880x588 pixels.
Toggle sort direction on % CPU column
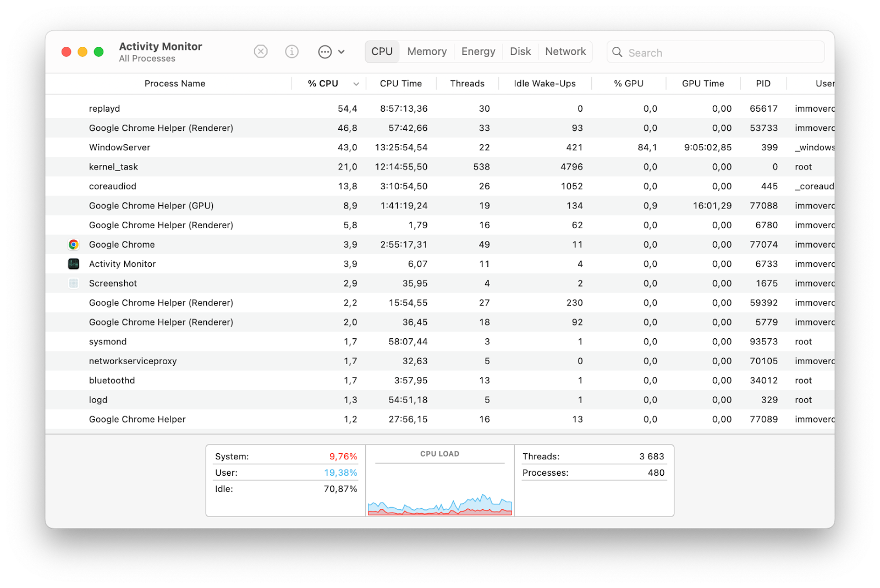(321, 83)
